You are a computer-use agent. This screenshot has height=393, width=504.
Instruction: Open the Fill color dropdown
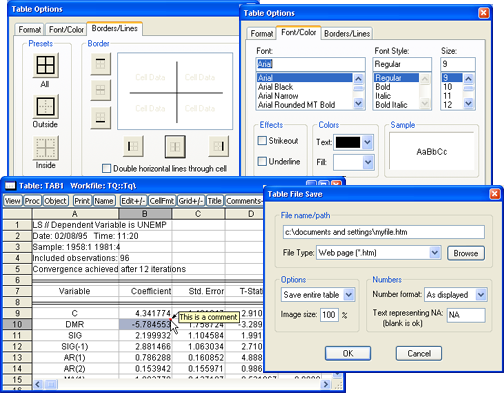(x=367, y=162)
